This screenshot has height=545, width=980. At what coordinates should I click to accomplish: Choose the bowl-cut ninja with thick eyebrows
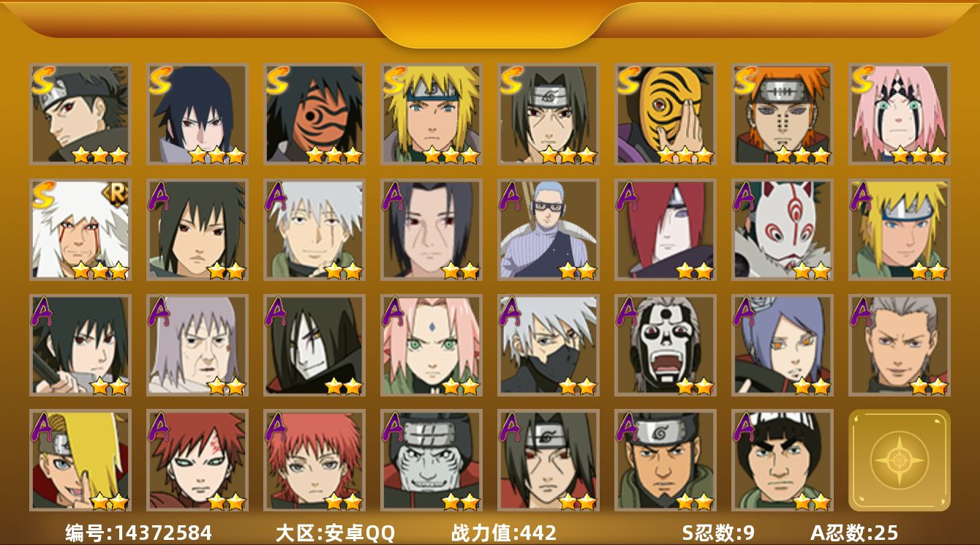[x=783, y=460]
